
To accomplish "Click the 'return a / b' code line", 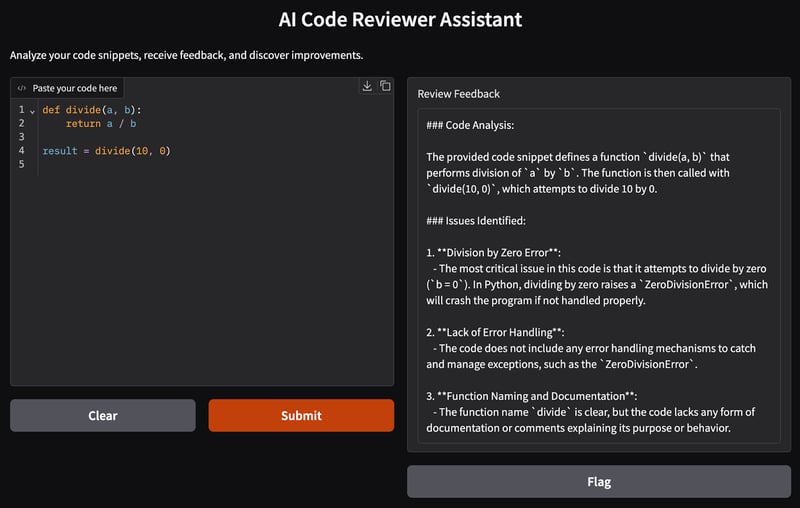I will pos(101,123).
